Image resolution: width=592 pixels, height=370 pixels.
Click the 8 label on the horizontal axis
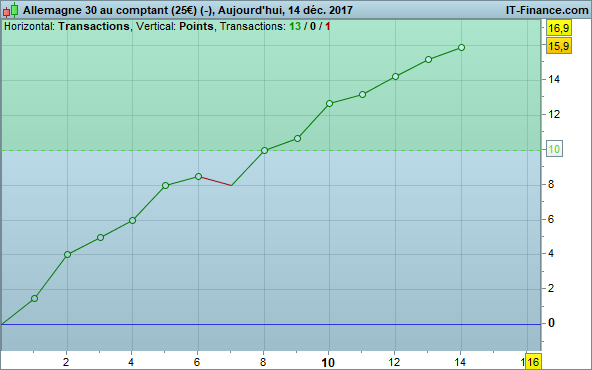263,362
